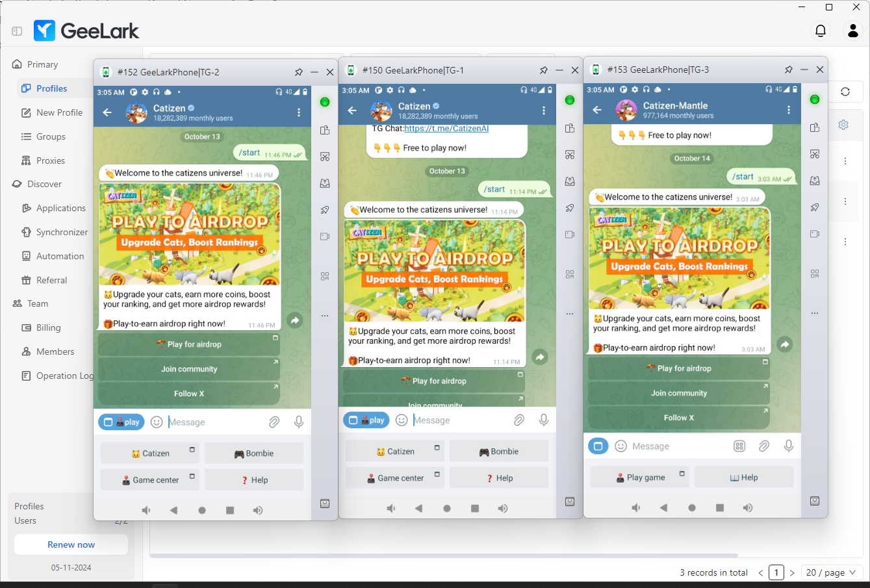
Task: Open more options dots in TG-1 side toolbar
Action: click(x=570, y=314)
